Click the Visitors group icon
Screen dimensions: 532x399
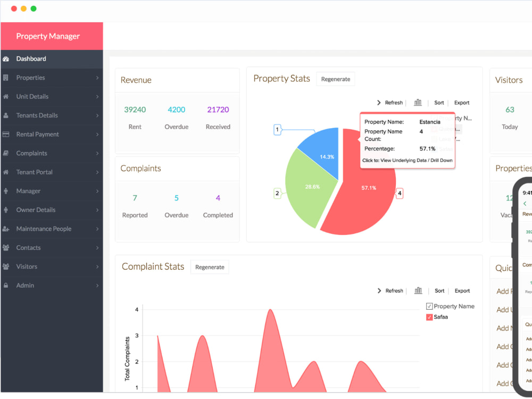[x=6, y=267]
